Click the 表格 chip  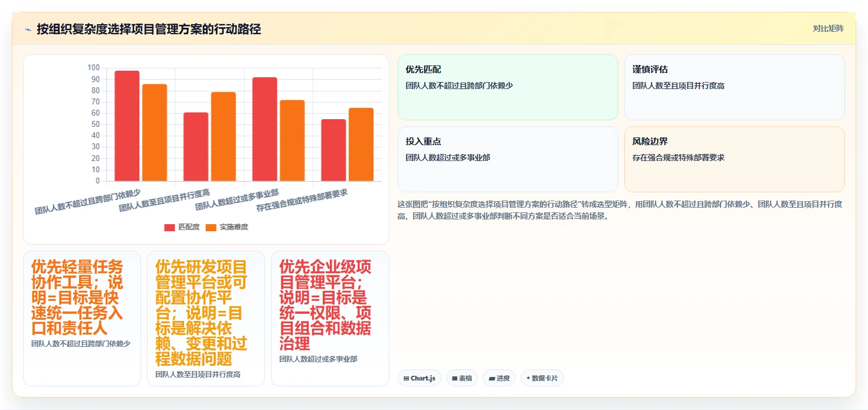[462, 378]
